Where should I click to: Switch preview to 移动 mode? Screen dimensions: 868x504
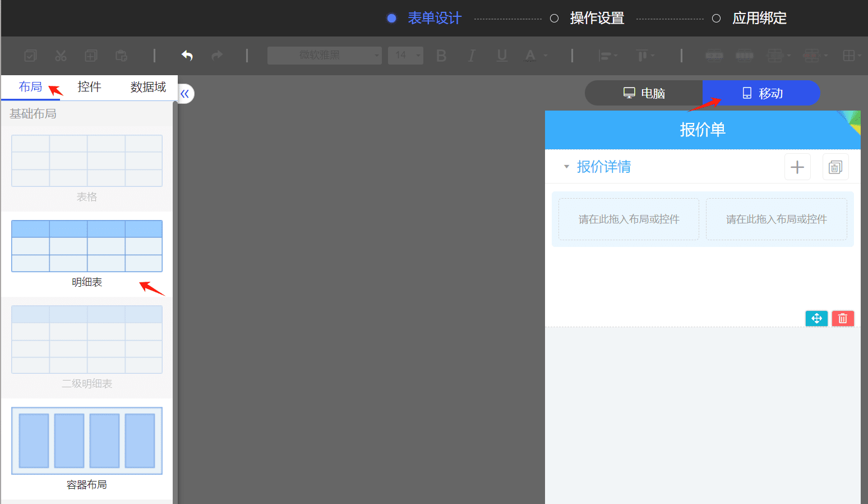coord(761,93)
